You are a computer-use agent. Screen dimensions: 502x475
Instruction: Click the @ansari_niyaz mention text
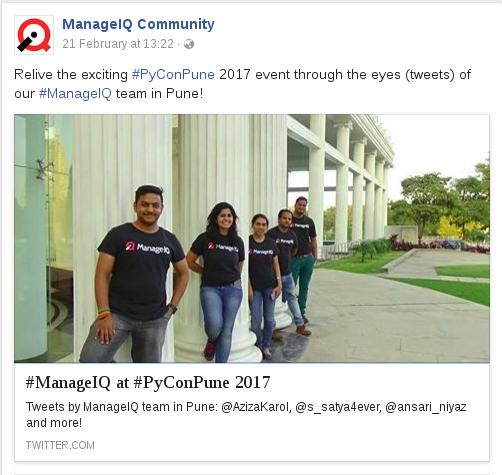coord(426,407)
